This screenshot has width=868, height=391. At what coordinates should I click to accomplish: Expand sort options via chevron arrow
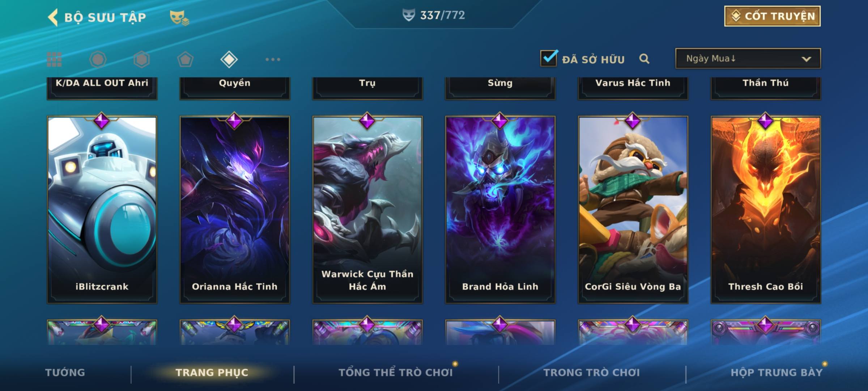806,59
